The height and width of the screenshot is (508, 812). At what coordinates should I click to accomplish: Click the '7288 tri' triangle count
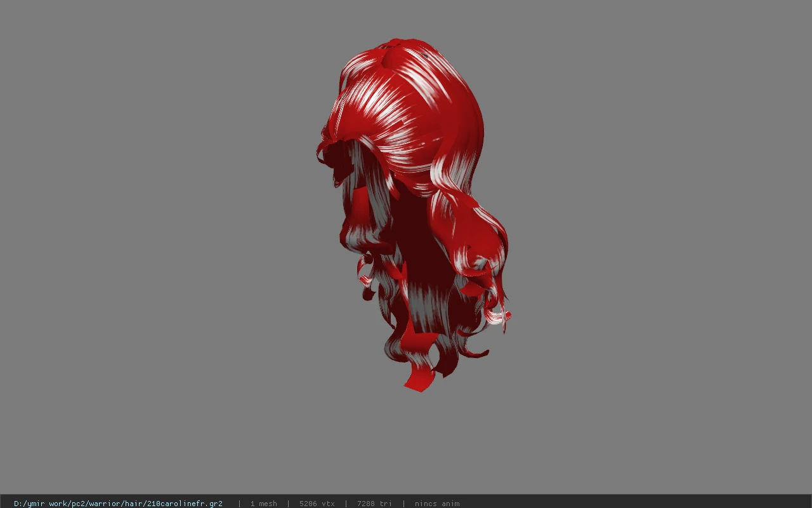point(374,504)
